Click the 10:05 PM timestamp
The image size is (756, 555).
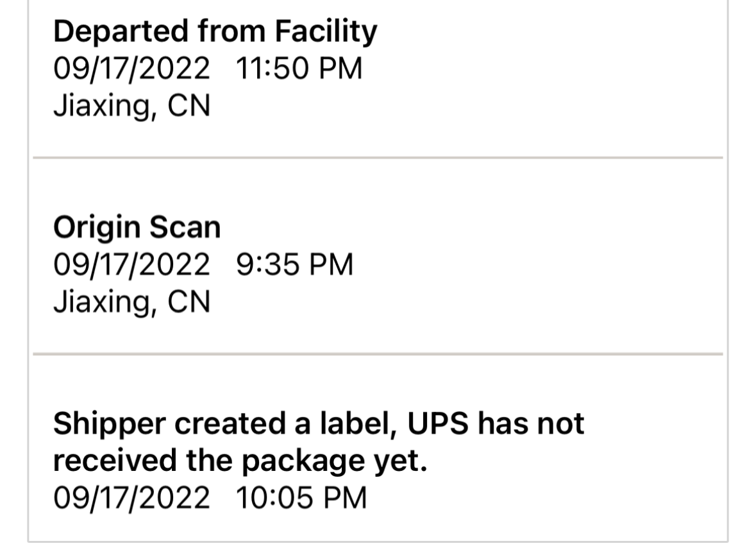point(301,498)
